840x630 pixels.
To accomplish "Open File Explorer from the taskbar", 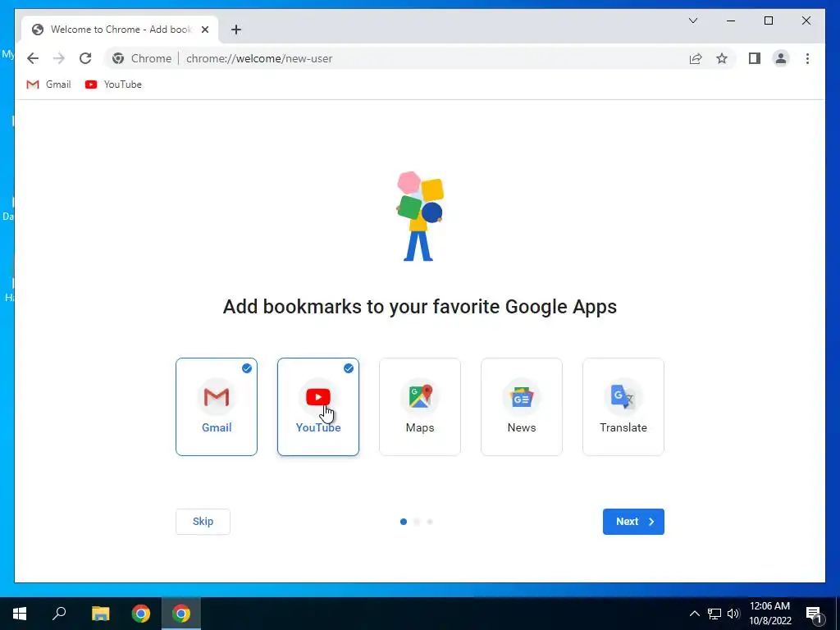I will tap(100, 614).
